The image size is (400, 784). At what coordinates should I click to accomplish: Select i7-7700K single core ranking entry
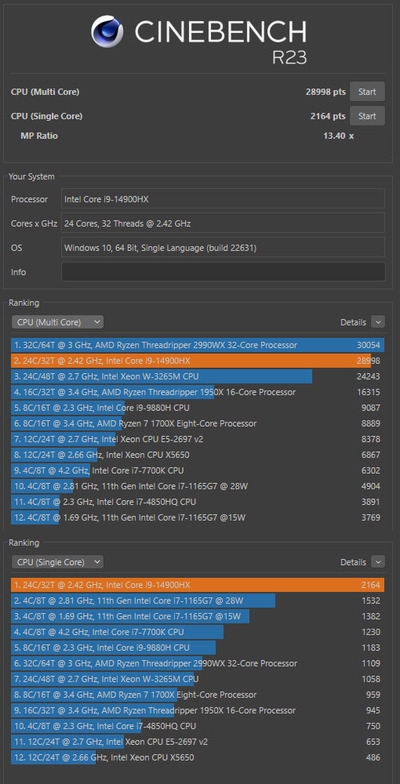[198, 632]
